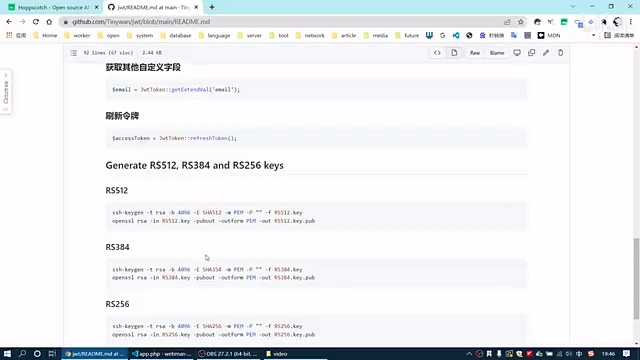
Task: Open the apps shortcut in bookmarks bar
Action: pos(16,36)
